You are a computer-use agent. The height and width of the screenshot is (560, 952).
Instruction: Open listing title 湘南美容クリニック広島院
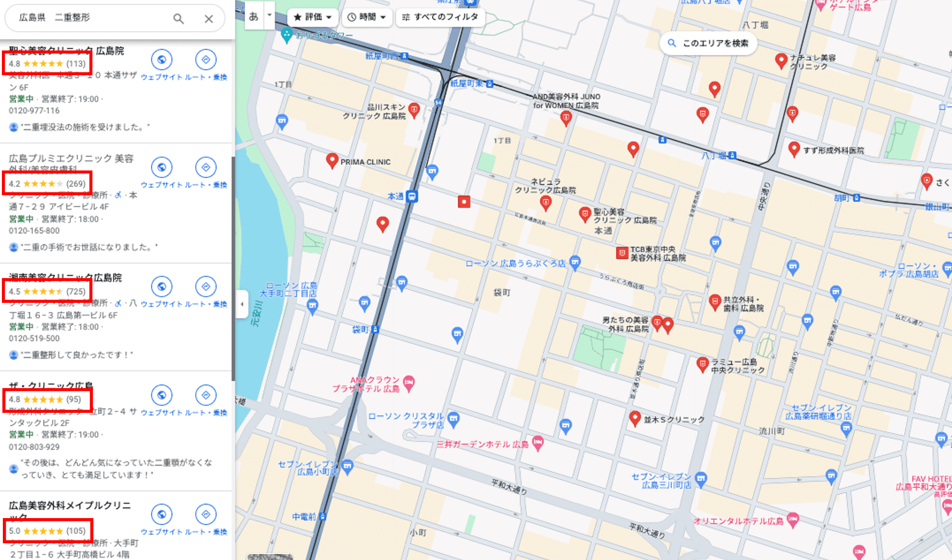pos(65,278)
